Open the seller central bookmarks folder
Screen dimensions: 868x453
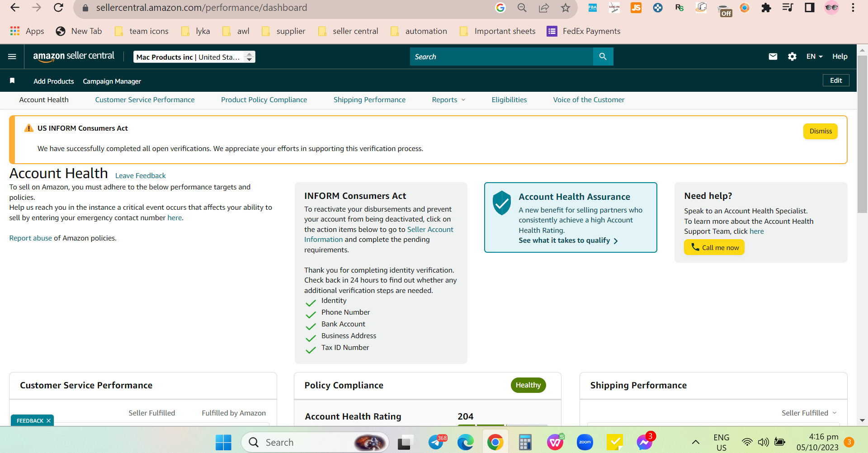click(349, 31)
